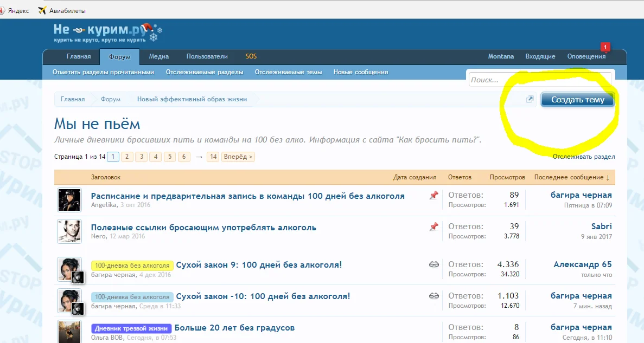The image size is (644, 343).
Task: Open the Входящие inbox menu
Action: point(540,56)
